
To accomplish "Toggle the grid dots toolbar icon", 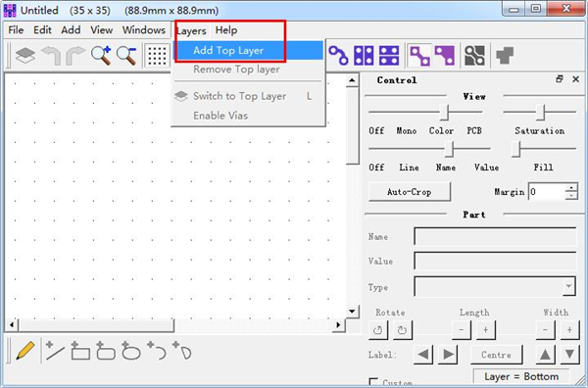I will point(157,56).
